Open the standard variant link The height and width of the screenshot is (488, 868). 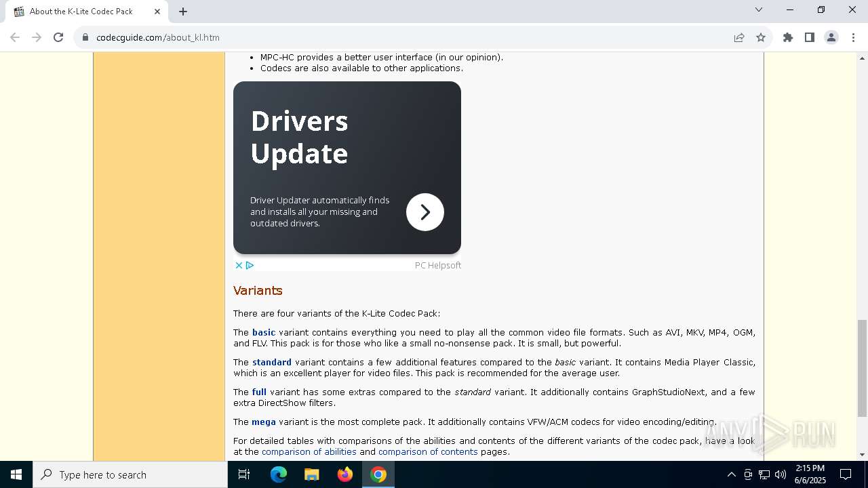(272, 362)
